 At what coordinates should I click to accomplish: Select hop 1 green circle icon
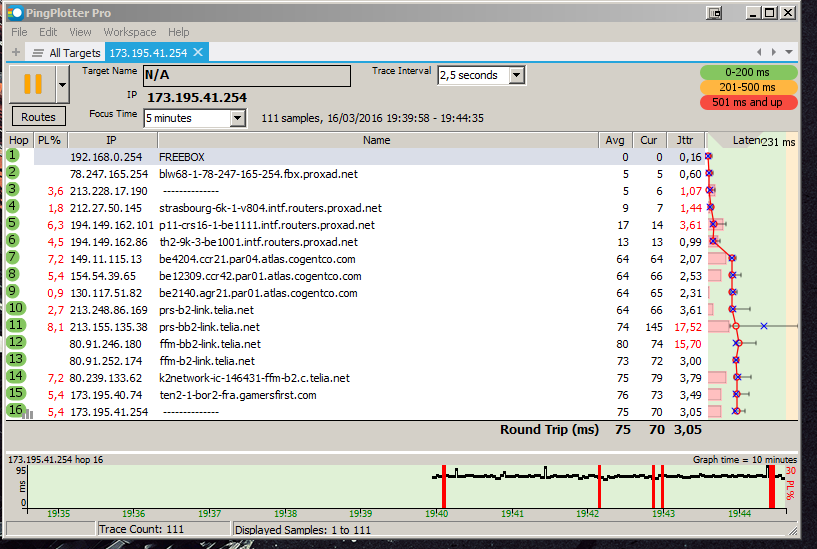click(13, 155)
